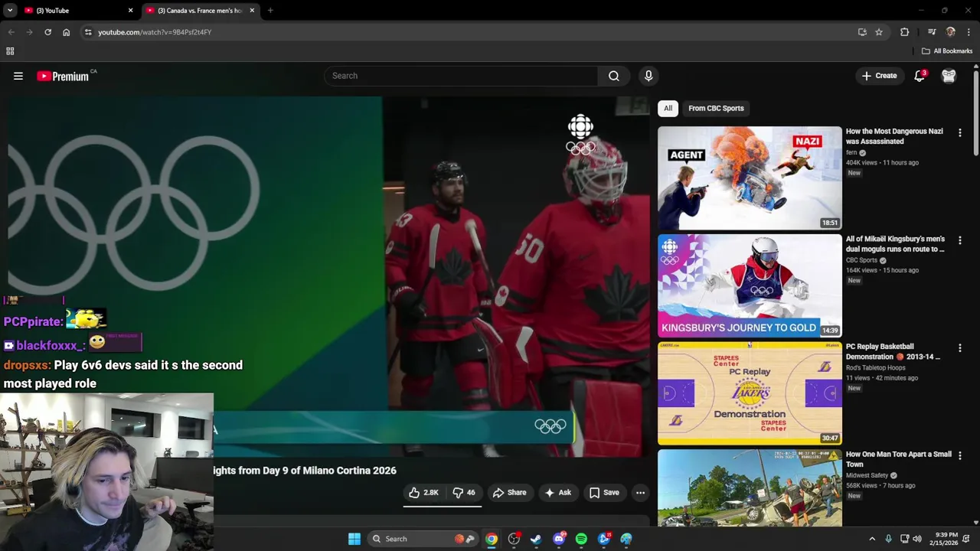Click "11 views" under PC Replay video

click(860, 378)
